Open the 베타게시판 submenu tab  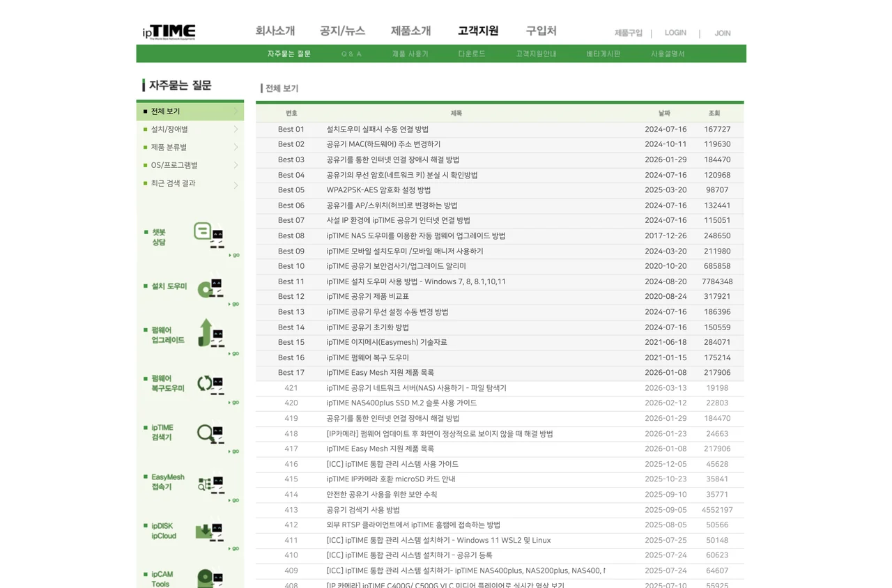[603, 54]
